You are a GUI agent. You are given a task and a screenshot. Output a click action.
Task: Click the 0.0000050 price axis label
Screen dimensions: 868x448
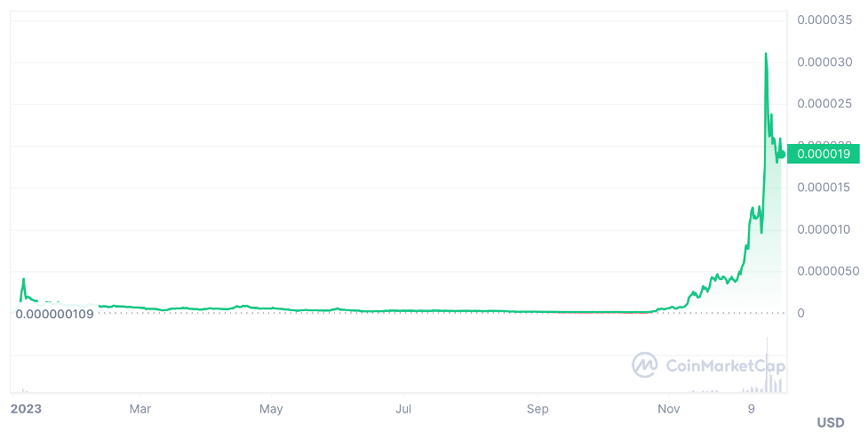[x=828, y=271]
